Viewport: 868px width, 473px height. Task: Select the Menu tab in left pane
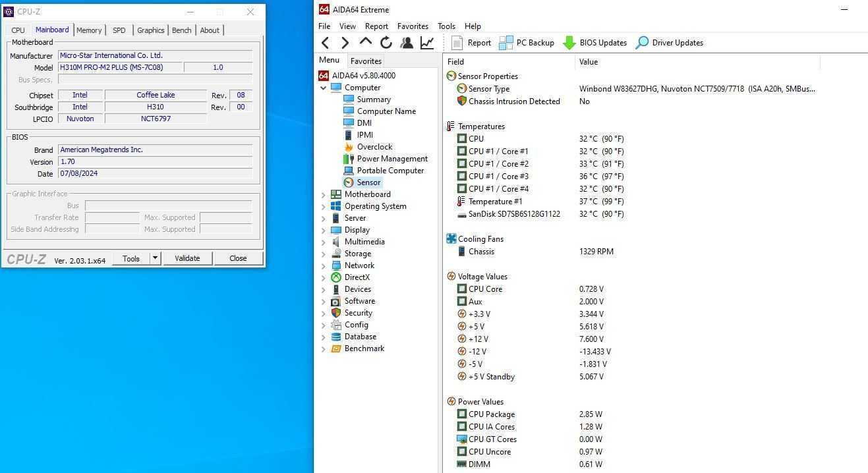(x=330, y=60)
